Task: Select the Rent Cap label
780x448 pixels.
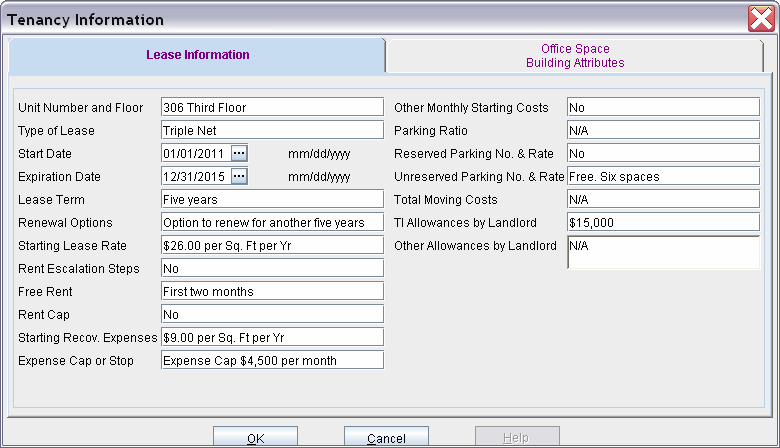Action: (x=44, y=315)
